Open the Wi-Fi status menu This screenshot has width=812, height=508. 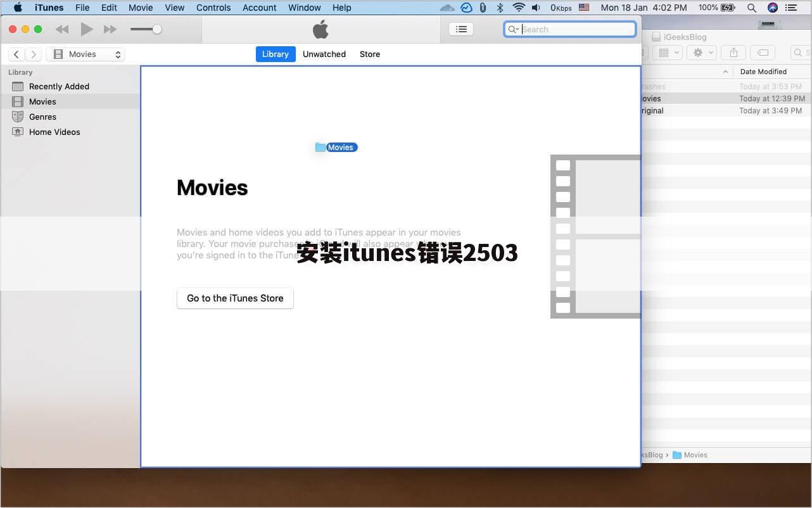pos(519,8)
